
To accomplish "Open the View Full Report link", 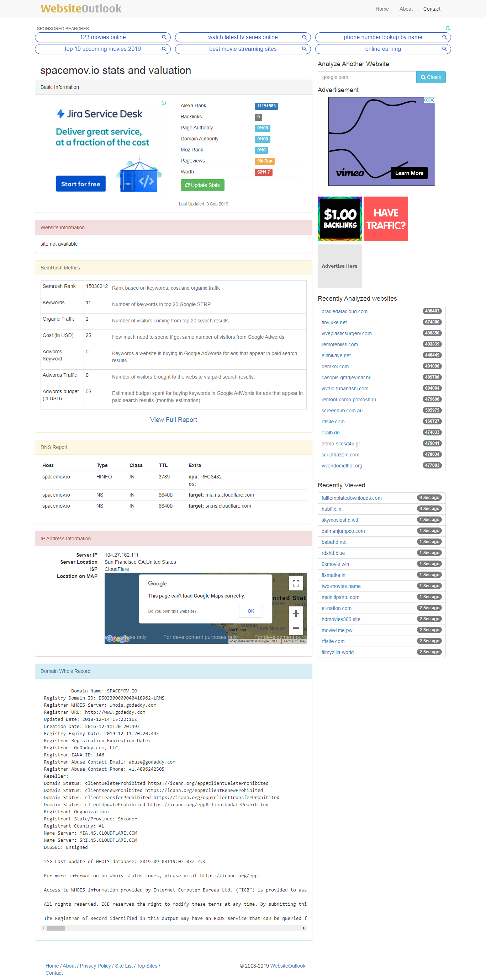I will pos(174,420).
